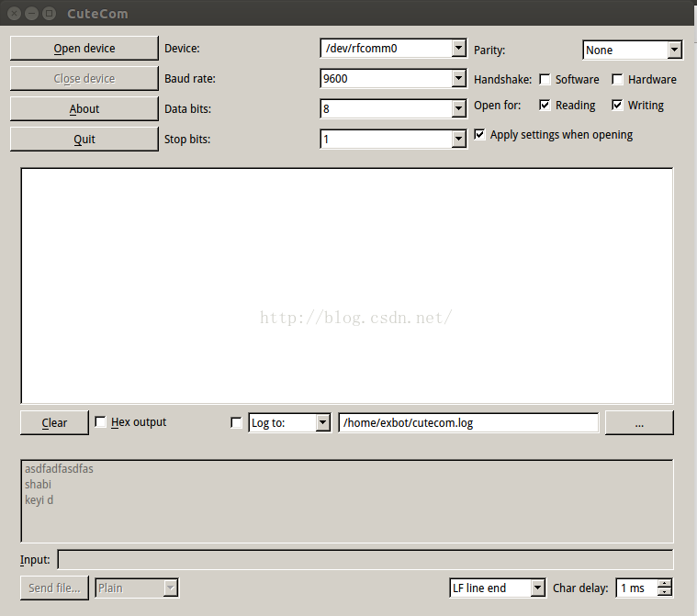Clear the output area
Screen dimensions: 697x616
[x=54, y=422]
